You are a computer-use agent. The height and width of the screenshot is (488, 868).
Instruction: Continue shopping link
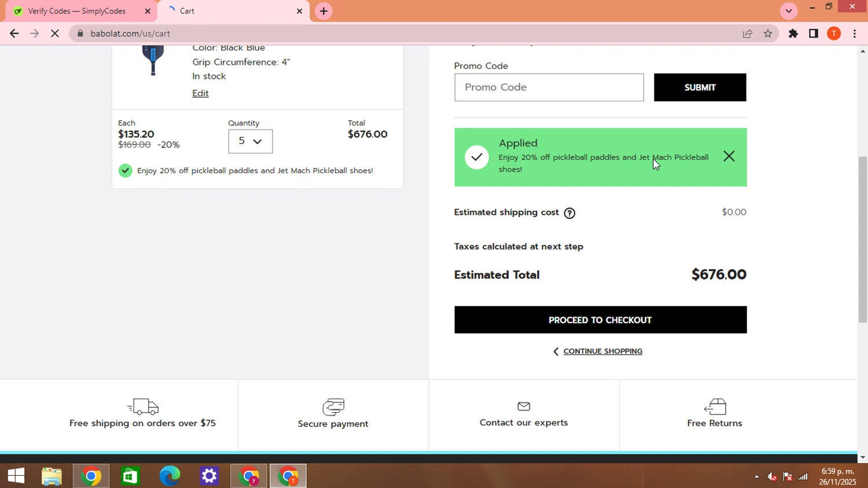(603, 351)
